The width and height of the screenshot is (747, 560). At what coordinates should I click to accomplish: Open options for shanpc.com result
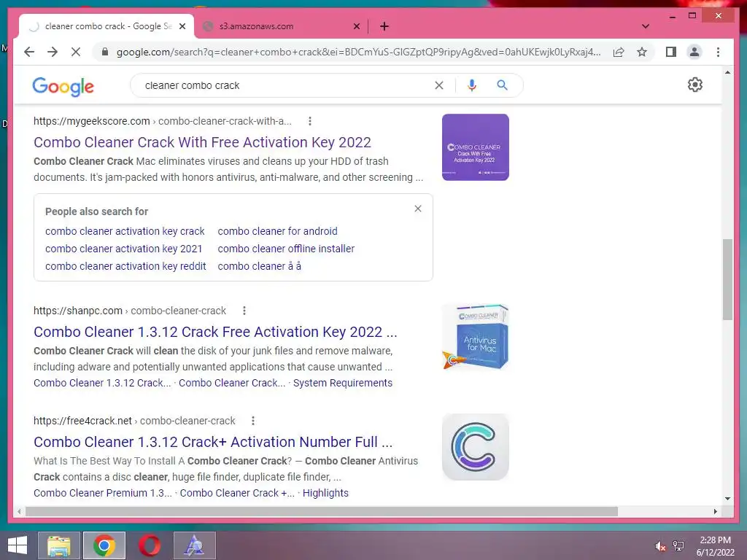coord(244,311)
